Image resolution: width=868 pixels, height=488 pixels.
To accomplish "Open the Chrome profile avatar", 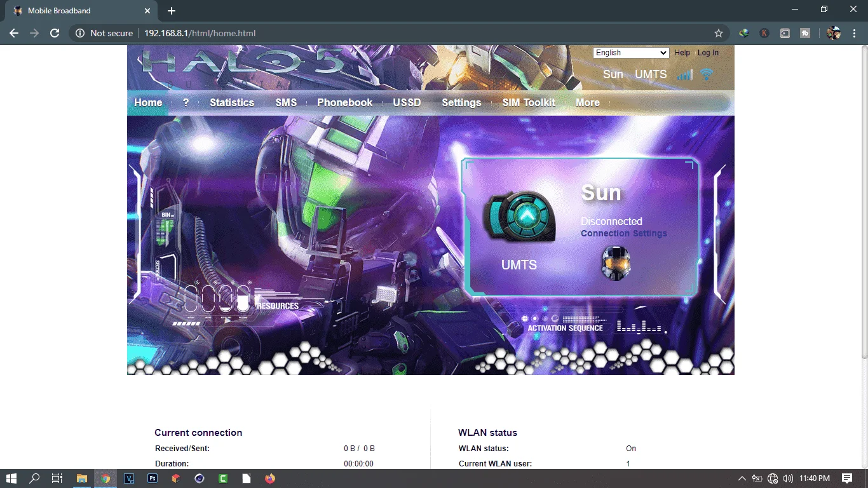I will click(834, 33).
